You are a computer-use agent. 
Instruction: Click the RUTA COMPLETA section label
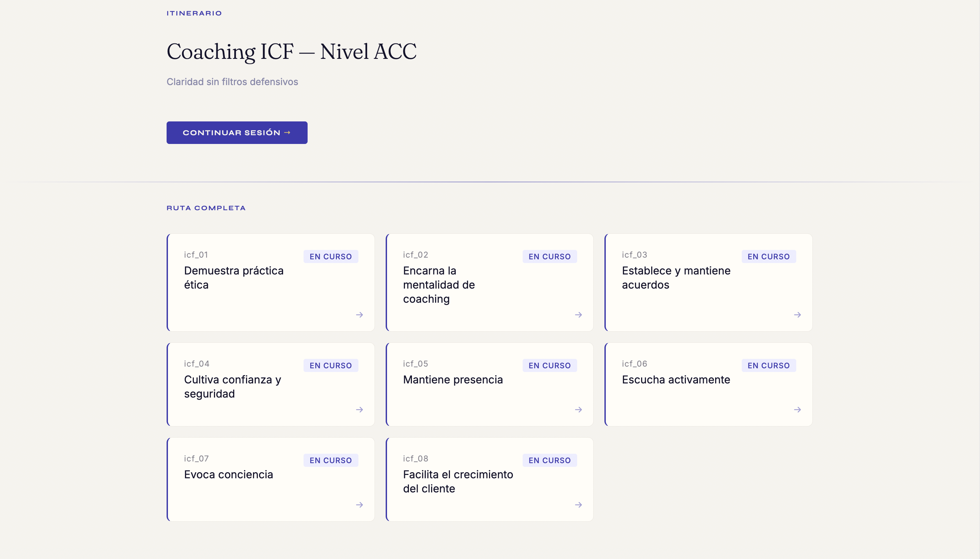pos(206,208)
